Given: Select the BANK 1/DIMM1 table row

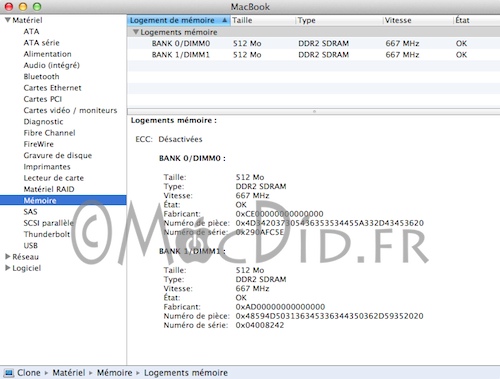Looking at the screenshot, I should (313, 55).
